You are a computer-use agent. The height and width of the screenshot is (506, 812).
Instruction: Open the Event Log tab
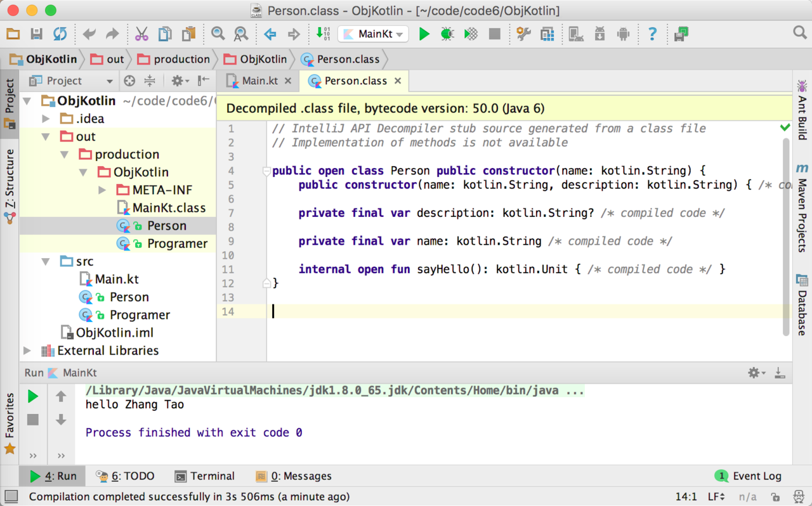tap(748, 476)
